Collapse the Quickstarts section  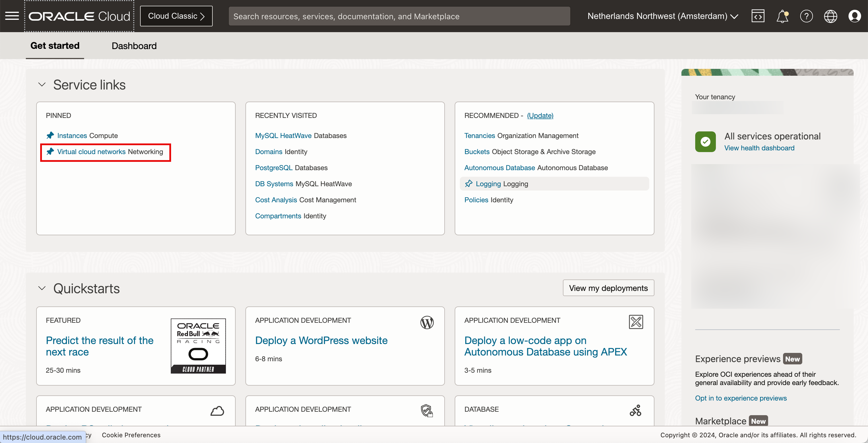point(42,288)
